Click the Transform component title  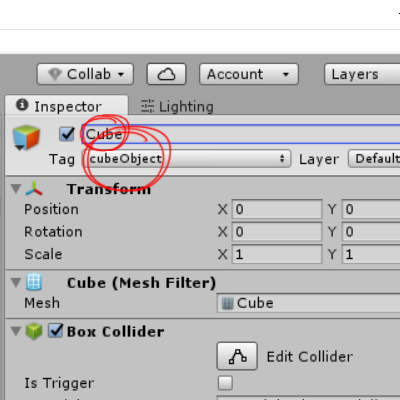(109, 189)
